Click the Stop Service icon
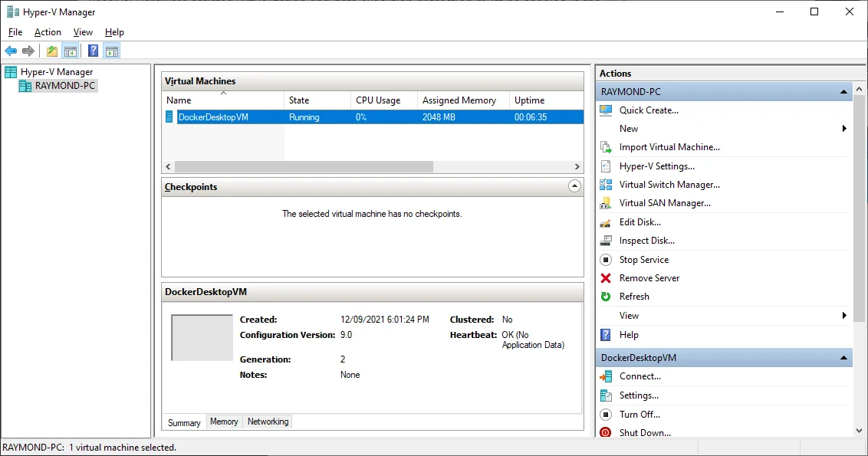The image size is (868, 456). coord(606,260)
